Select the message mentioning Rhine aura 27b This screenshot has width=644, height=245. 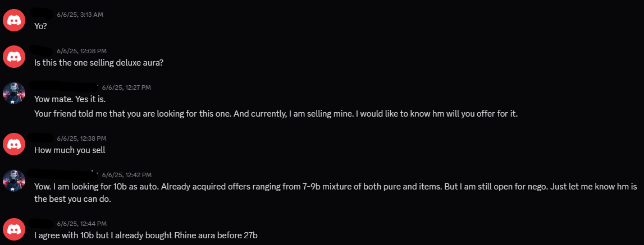pyautogui.click(x=146, y=235)
